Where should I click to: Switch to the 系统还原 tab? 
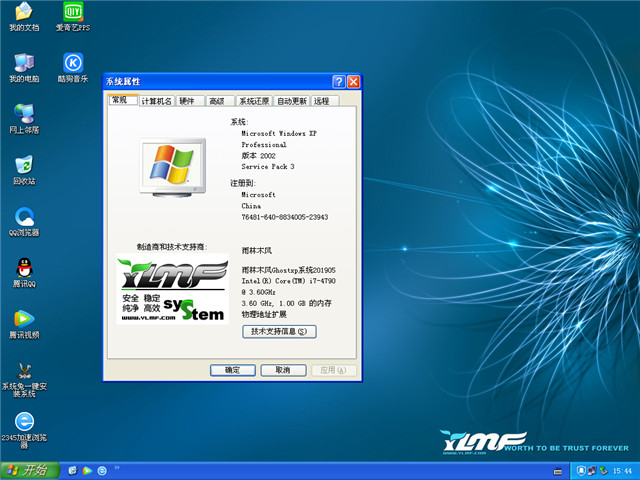[x=254, y=101]
